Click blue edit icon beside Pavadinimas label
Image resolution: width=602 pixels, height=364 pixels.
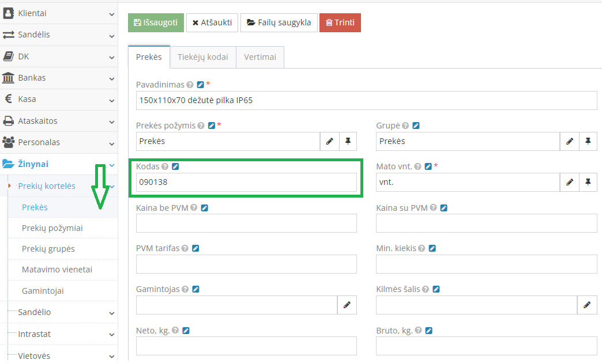point(200,85)
